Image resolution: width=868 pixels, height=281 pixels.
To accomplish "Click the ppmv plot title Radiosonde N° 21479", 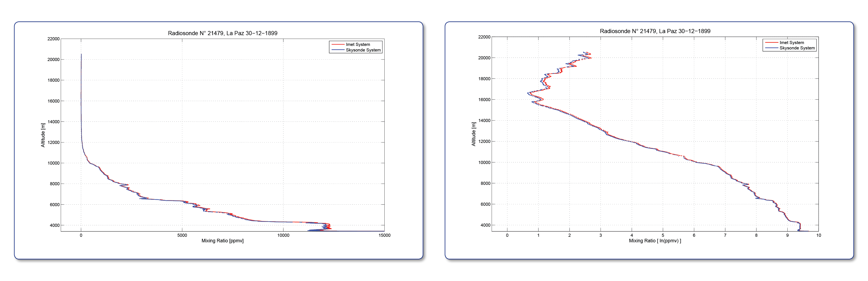I will coord(196,33).
